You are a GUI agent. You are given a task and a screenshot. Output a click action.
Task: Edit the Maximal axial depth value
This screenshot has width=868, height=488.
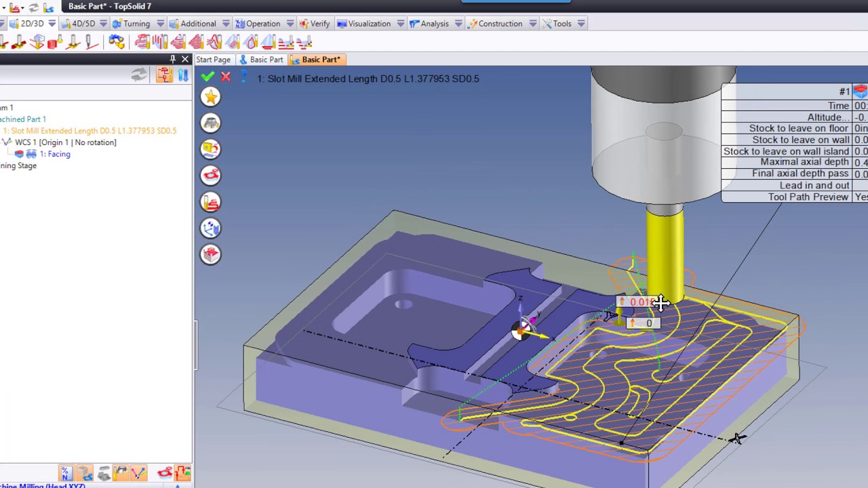click(861, 162)
